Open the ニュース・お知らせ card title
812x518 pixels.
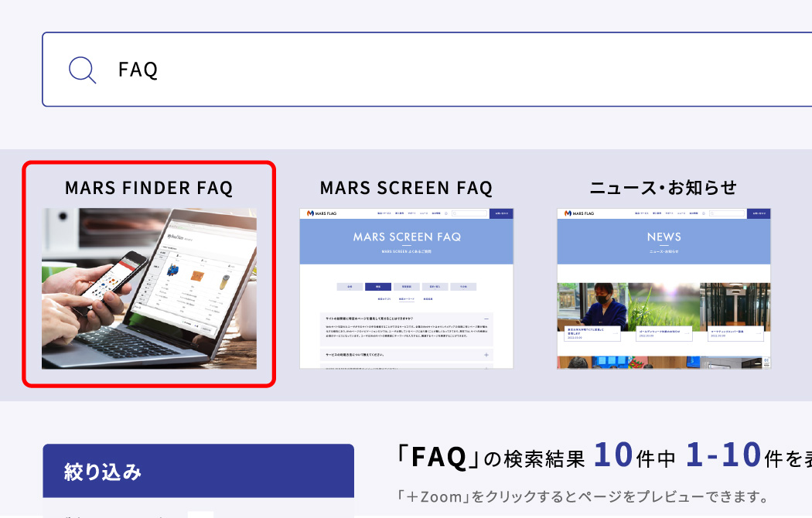(x=664, y=188)
